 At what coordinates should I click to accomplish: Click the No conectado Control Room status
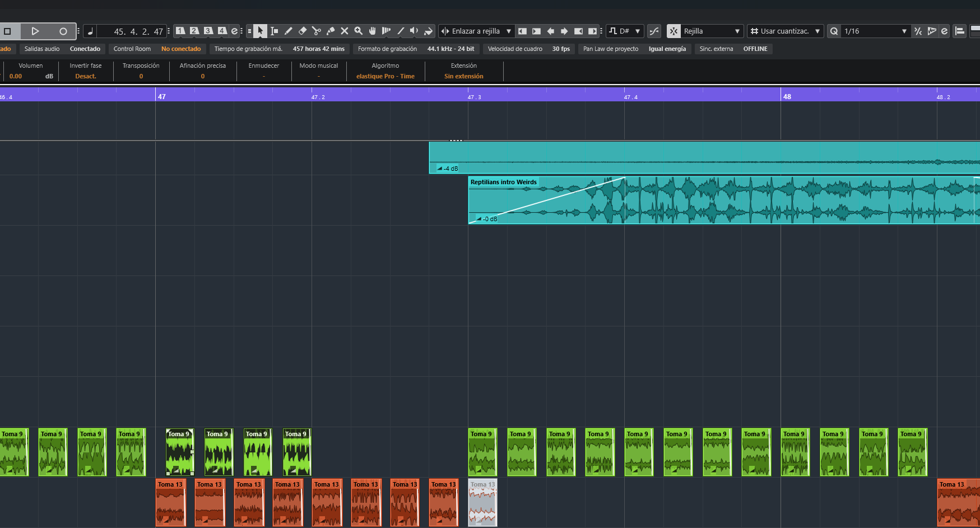[x=181, y=49]
